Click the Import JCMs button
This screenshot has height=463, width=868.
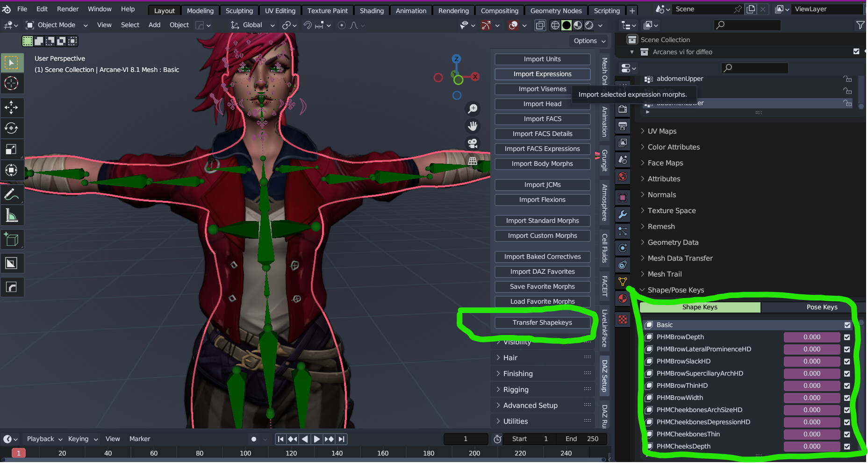point(542,185)
